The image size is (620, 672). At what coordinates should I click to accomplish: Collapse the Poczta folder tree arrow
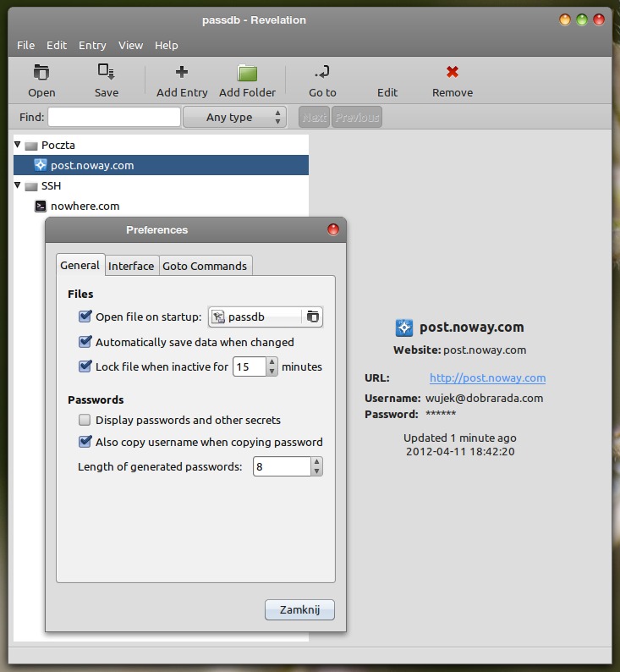click(18, 145)
